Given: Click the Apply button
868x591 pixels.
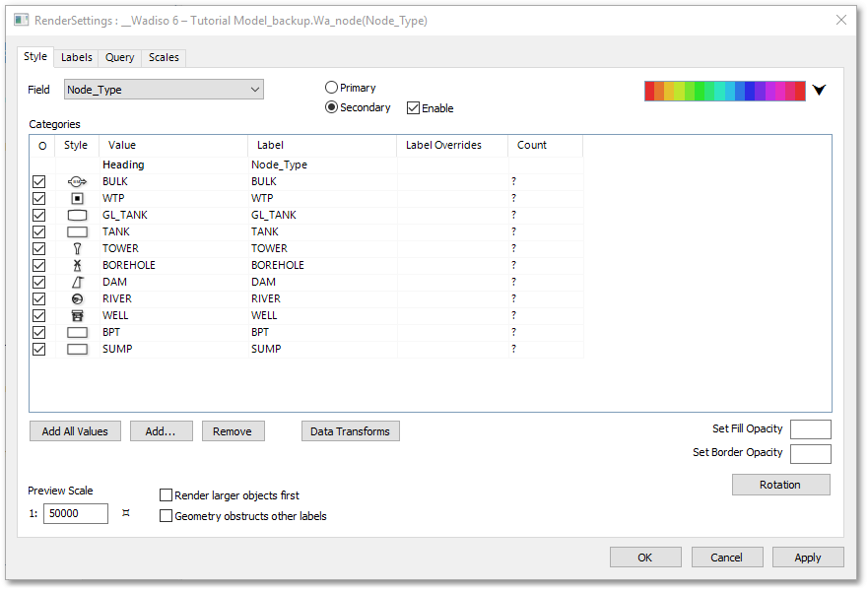Looking at the screenshot, I should [x=808, y=558].
